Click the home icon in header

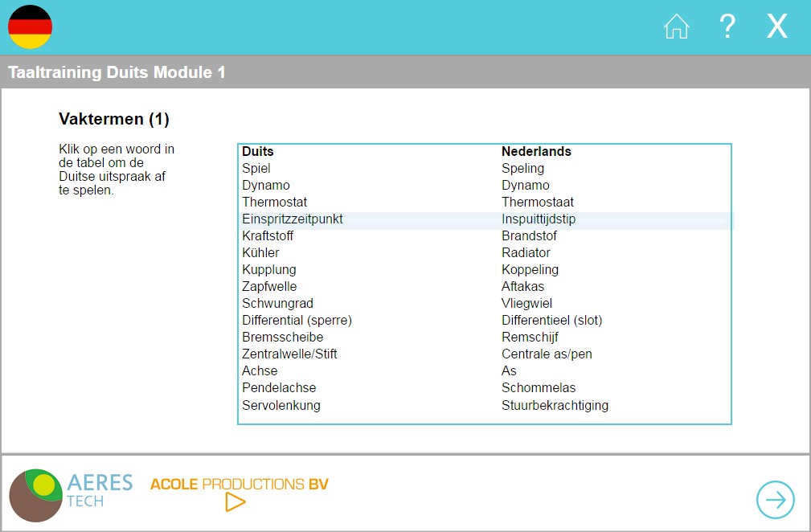click(x=676, y=27)
